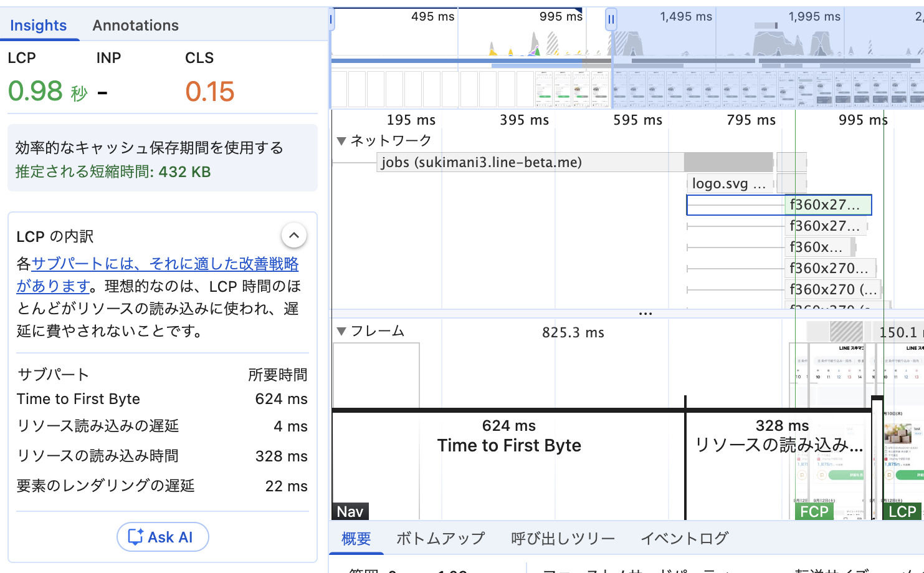Click the LCP timeline marker
Screen dimensions: 924x573
tap(902, 512)
